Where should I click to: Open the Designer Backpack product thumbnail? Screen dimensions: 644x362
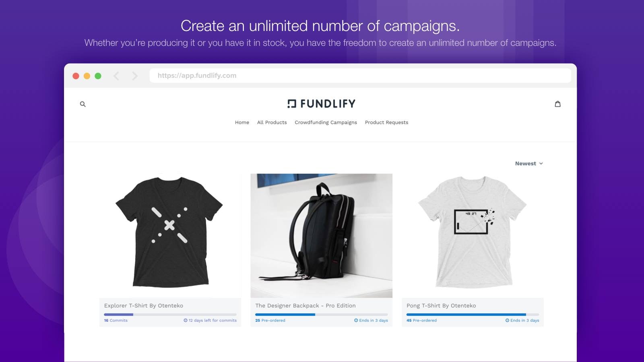(321, 235)
